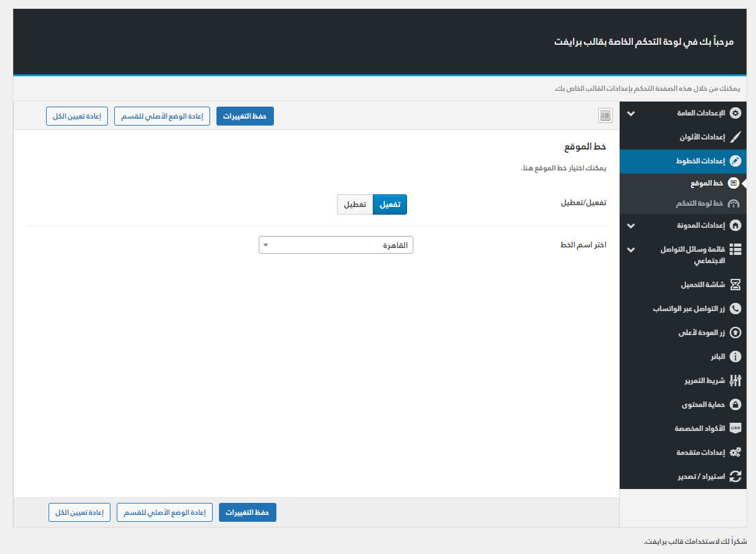756x554 pixels.
Task: Open the font name dropdown showing القاهرة
Action: (x=336, y=245)
